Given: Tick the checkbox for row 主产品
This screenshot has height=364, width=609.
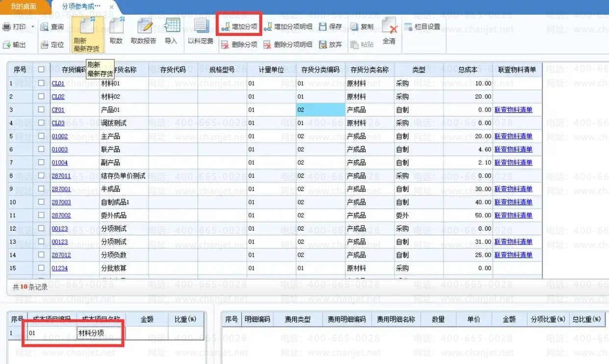Looking at the screenshot, I should [x=42, y=136].
